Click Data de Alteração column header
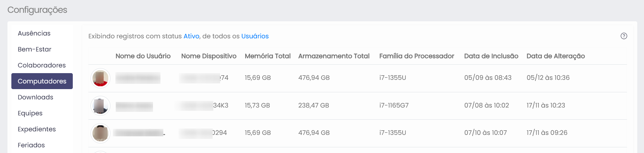Screen dimensions: 644x153 tap(556, 56)
